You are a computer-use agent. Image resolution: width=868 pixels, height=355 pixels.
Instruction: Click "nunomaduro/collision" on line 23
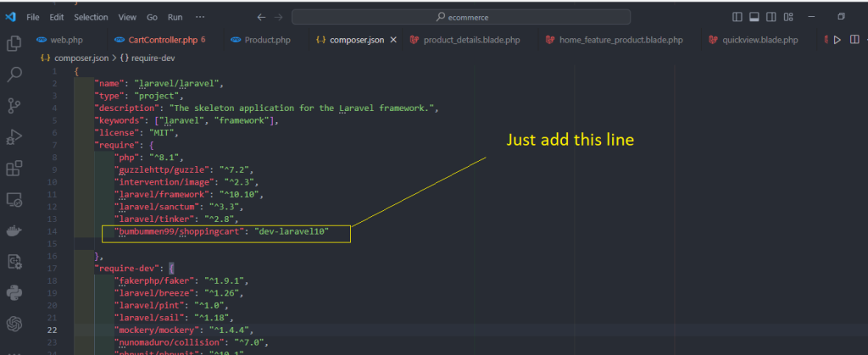[x=170, y=342]
